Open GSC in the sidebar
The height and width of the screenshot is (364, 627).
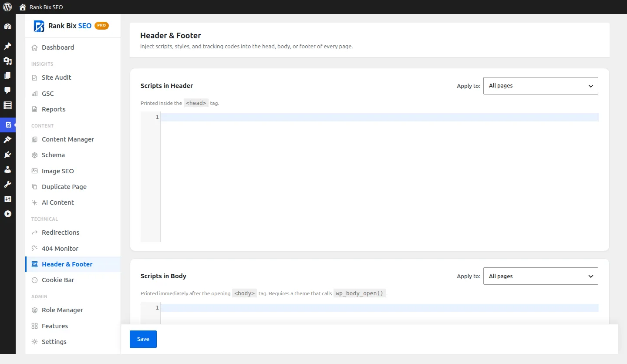coord(73,94)
